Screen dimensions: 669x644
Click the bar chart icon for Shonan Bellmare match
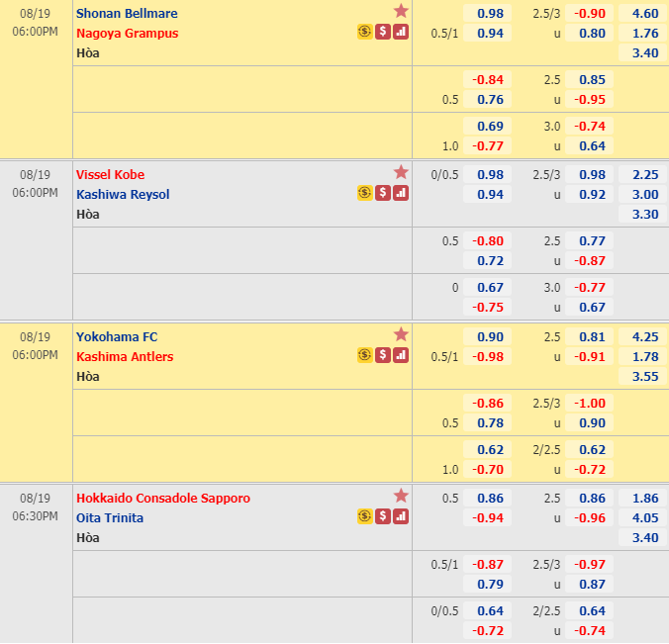tap(401, 32)
